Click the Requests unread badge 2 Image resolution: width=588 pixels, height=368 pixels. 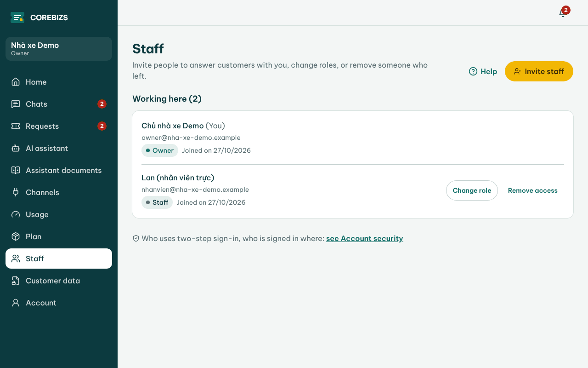tap(102, 126)
